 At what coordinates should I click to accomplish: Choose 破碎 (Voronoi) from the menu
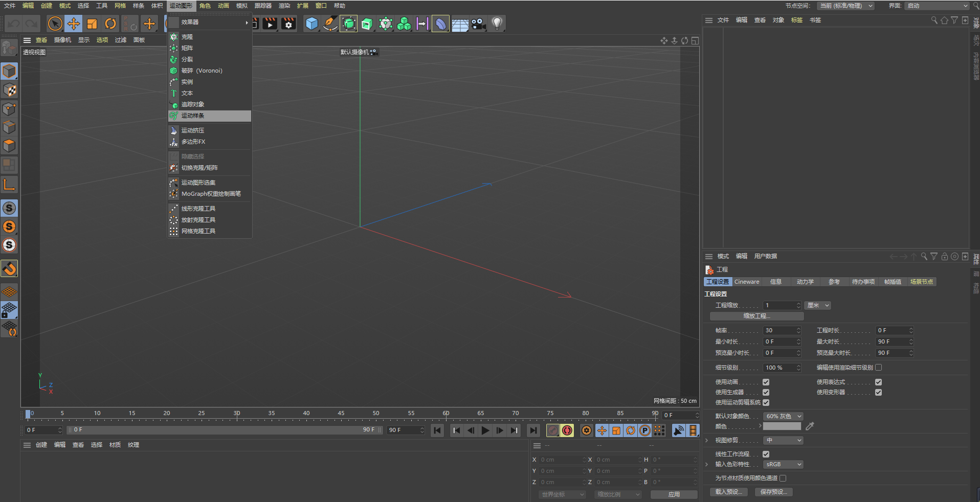[x=210, y=71]
